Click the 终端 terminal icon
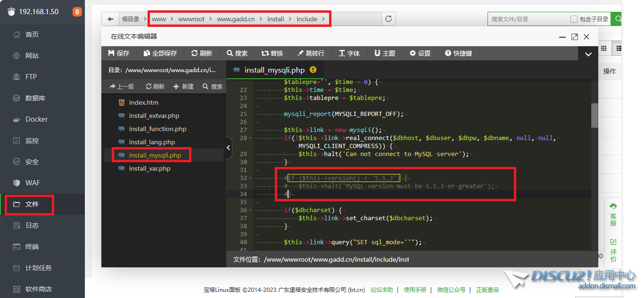This screenshot has height=298, width=644. click(17, 247)
